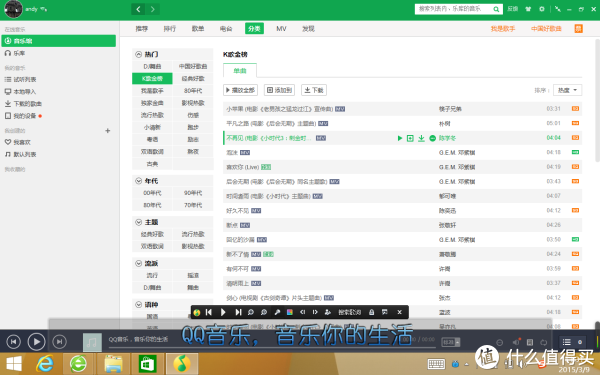Select the 90年代 category
This screenshot has height=375, width=600.
click(193, 193)
